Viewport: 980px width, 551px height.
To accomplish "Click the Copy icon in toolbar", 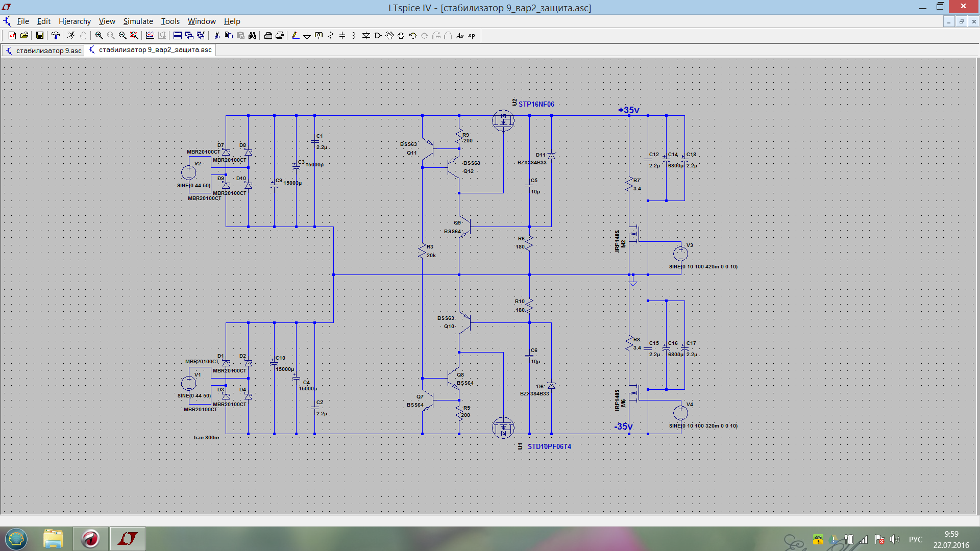I will [x=229, y=36].
